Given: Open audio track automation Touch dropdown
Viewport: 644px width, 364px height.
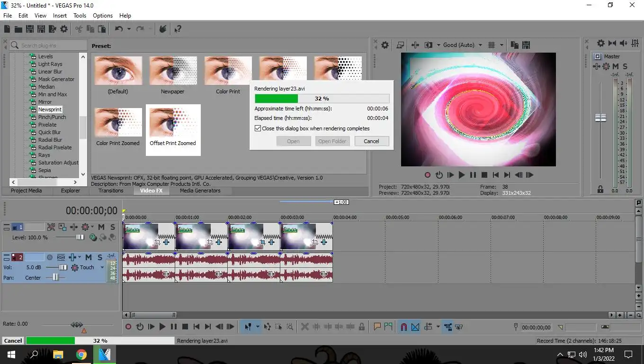Looking at the screenshot, I should [x=102, y=267].
